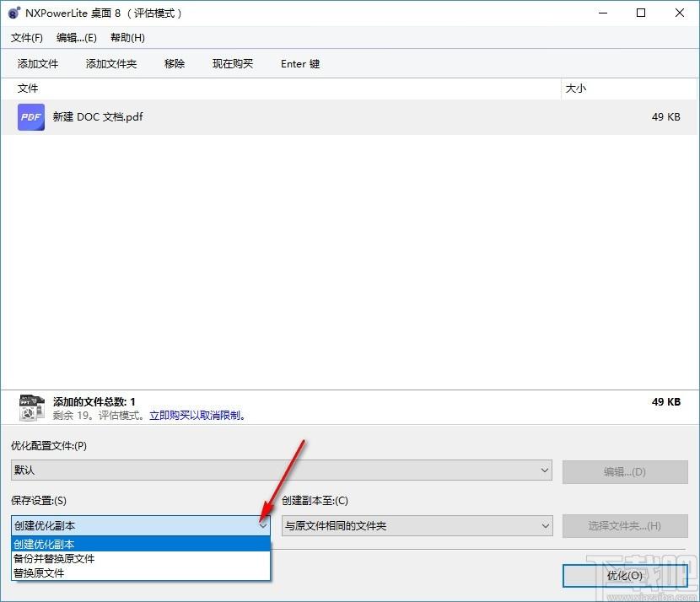
Task: Open the 编辑...(E) menu
Action: pos(77,38)
